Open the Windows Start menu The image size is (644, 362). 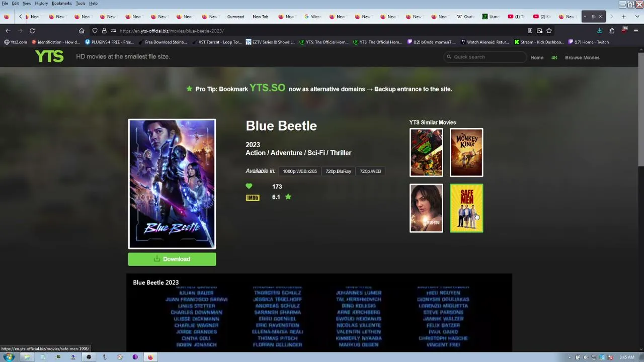(9, 357)
